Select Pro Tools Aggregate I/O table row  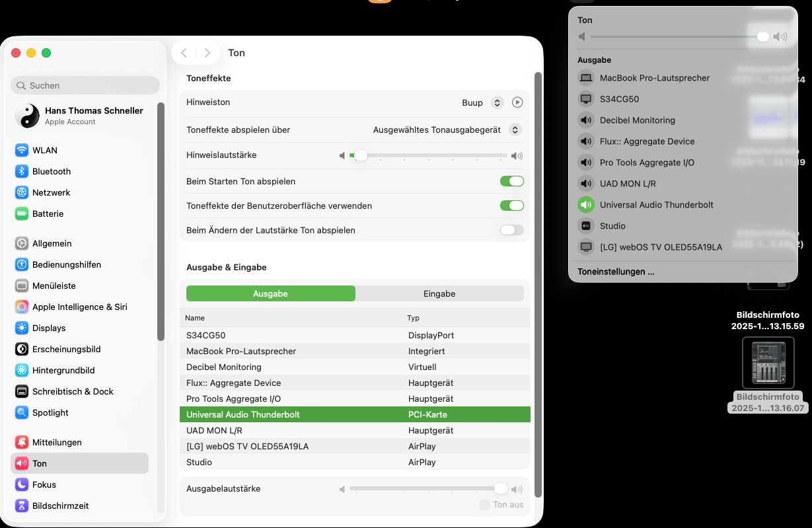[x=355, y=398]
